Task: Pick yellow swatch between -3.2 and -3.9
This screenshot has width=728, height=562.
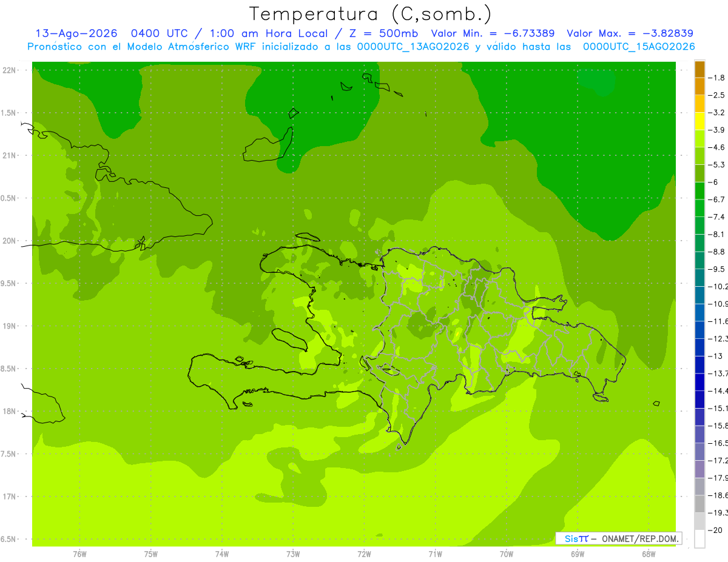Action: tap(699, 121)
